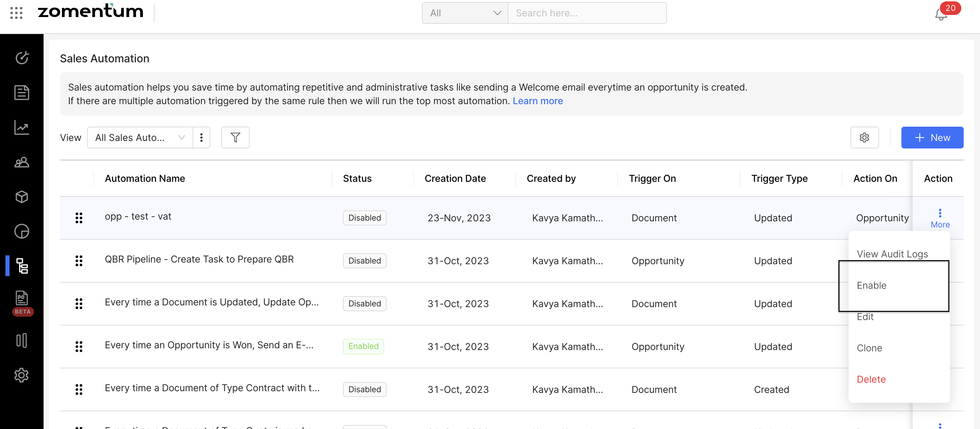Open the All Sales Auto... view dropdown
This screenshot has height=429, width=980.
(140, 138)
